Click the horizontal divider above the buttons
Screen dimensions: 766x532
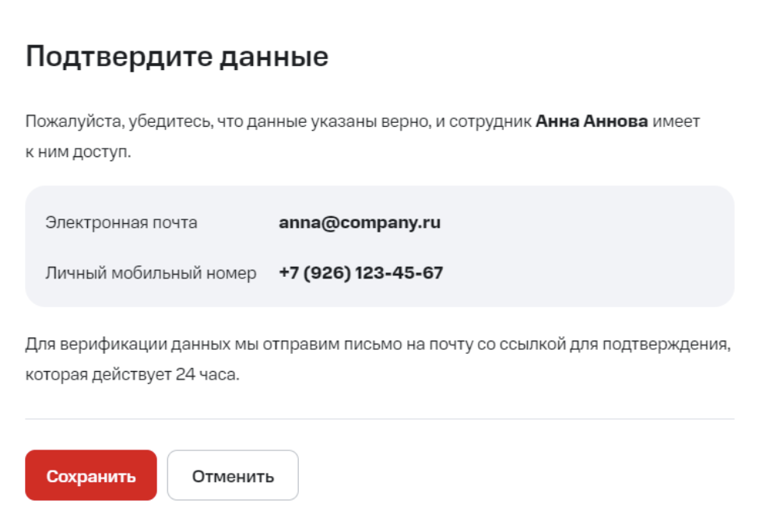pyautogui.click(x=380, y=419)
